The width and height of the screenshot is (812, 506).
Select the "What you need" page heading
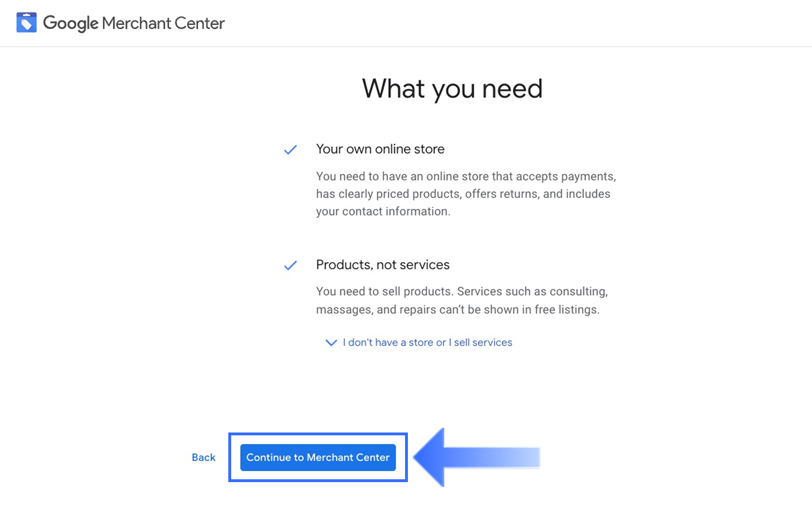[452, 89]
